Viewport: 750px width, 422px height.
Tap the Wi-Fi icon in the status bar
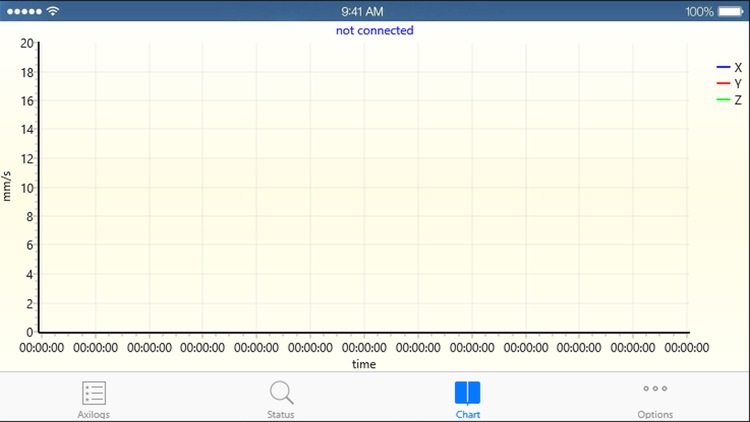tap(53, 11)
